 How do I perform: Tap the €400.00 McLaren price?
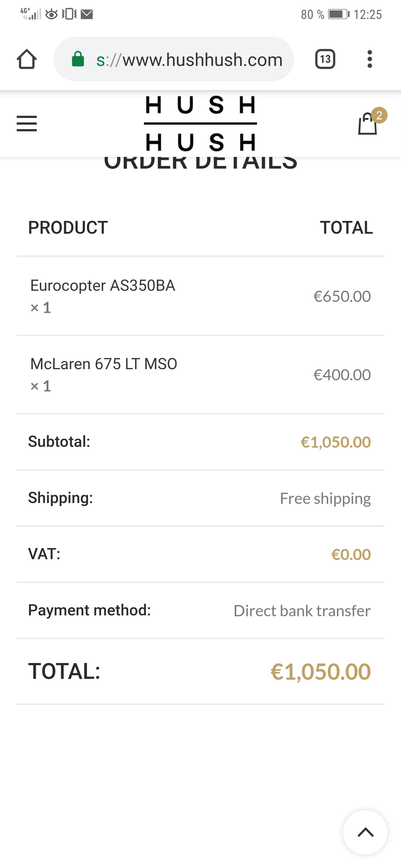tap(342, 375)
